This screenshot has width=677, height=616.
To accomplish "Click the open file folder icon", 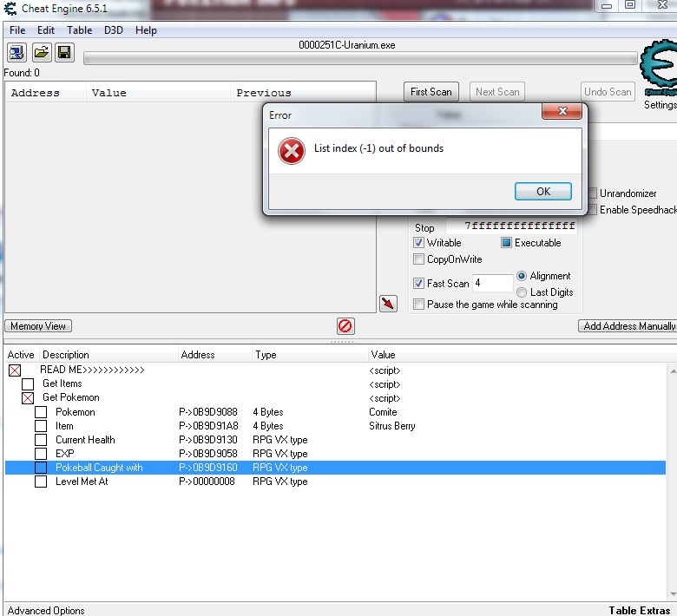I will point(42,53).
